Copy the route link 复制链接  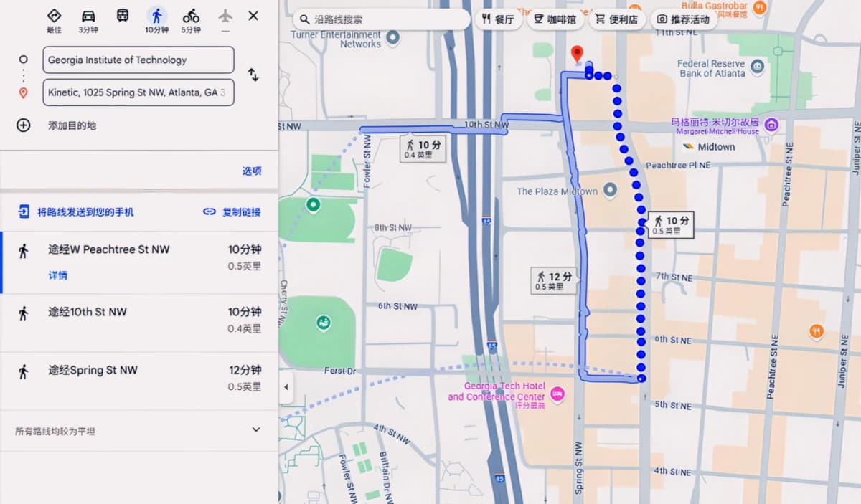coord(232,211)
